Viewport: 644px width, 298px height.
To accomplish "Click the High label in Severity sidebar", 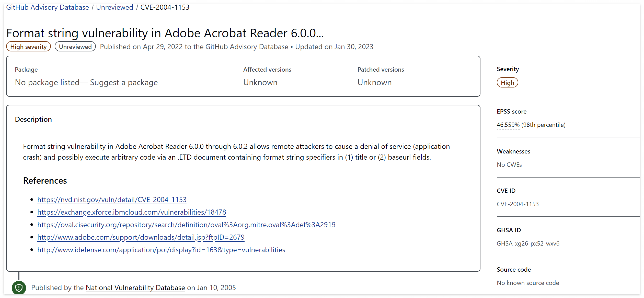I will tap(507, 83).
